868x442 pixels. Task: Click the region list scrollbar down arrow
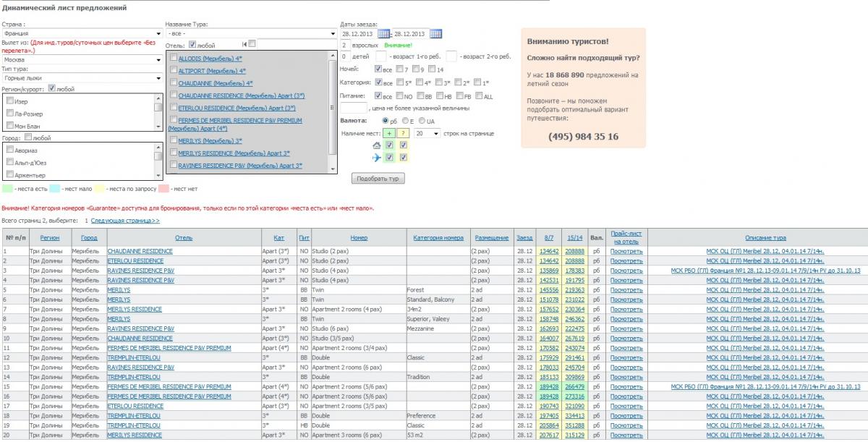pos(158,127)
